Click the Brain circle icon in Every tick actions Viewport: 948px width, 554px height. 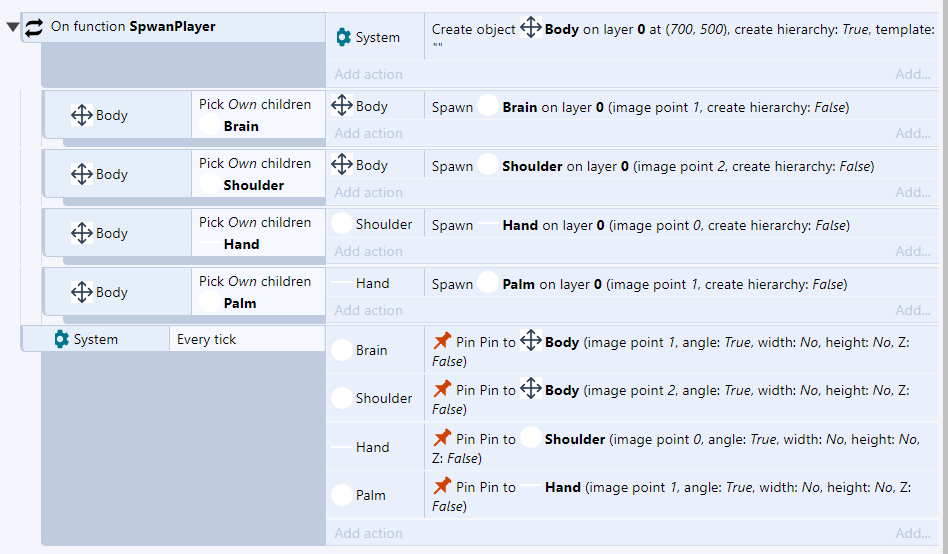[x=342, y=350]
